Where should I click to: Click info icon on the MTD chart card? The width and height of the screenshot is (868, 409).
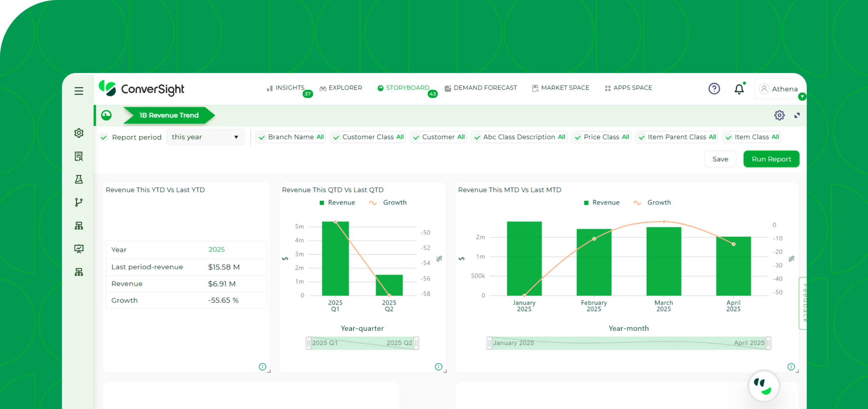click(791, 367)
